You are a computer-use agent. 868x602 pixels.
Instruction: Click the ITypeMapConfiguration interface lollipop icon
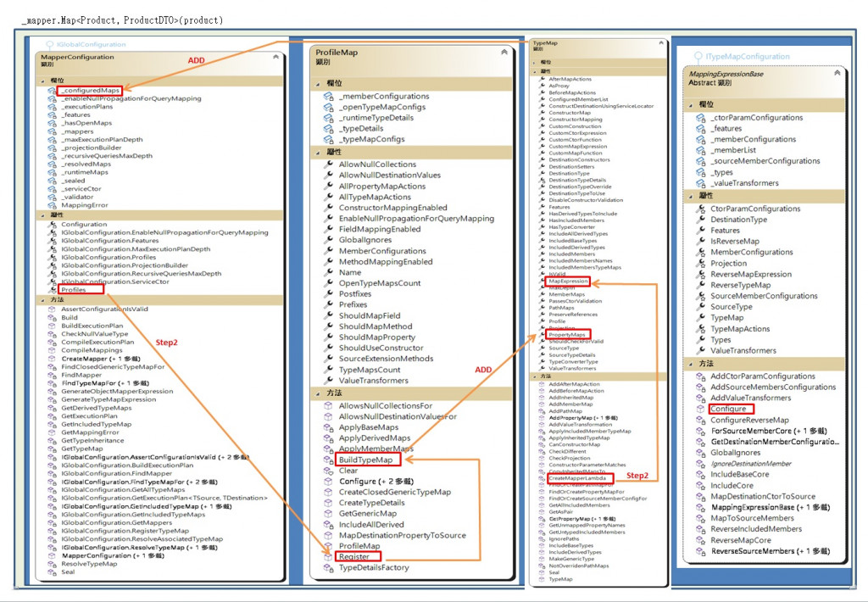(x=698, y=57)
